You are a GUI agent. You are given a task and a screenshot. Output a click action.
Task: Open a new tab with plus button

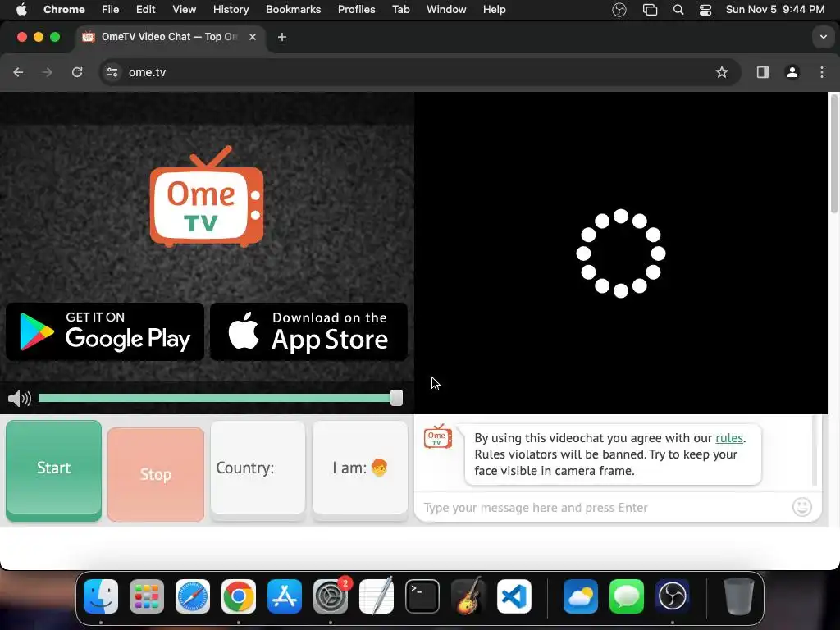point(282,37)
